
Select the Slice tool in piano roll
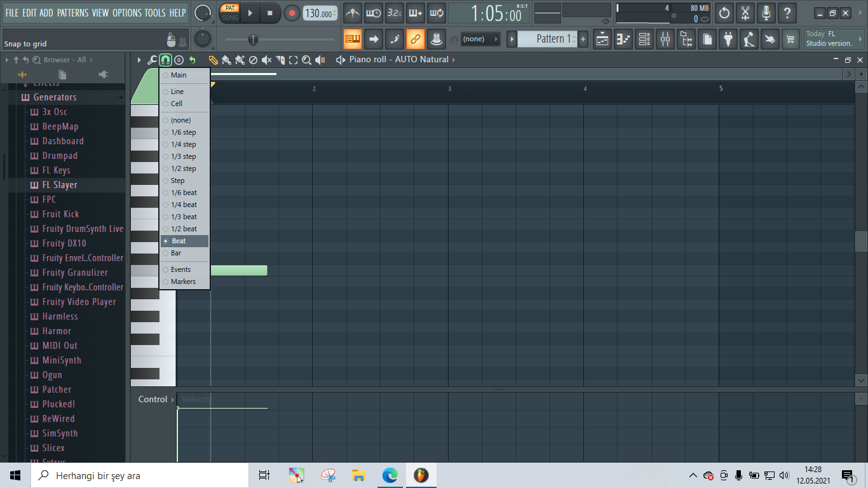(x=280, y=60)
